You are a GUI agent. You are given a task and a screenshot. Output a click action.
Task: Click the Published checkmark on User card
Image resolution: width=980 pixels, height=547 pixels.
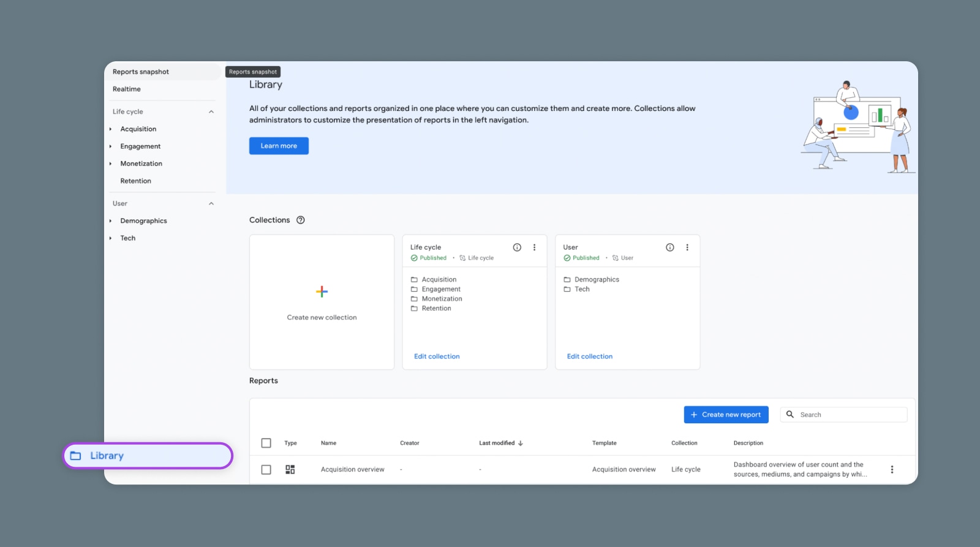(567, 258)
